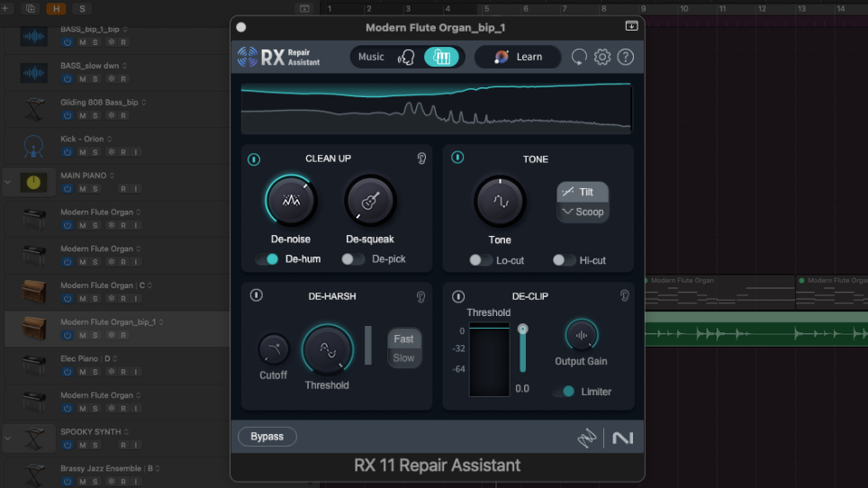Click the Gliding 808 Bass_bip keyboard stand icon
The height and width of the screenshot is (488, 868).
34,109
